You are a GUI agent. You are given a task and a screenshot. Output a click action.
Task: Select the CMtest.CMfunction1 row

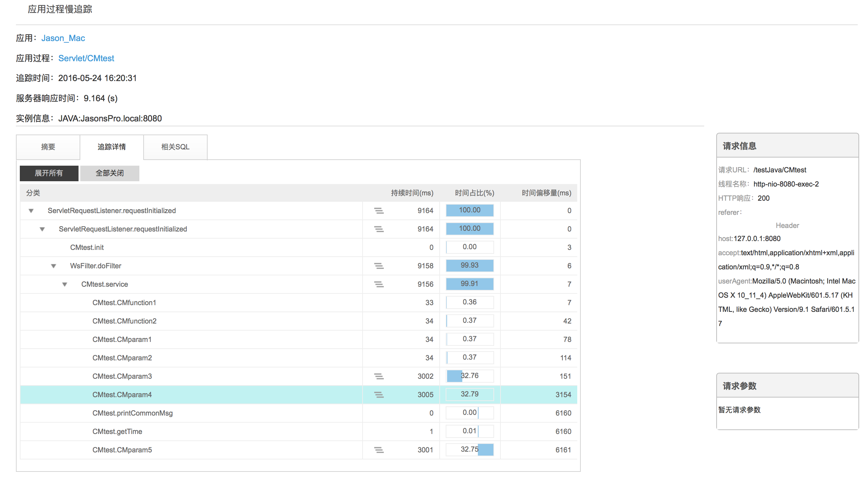pos(124,303)
